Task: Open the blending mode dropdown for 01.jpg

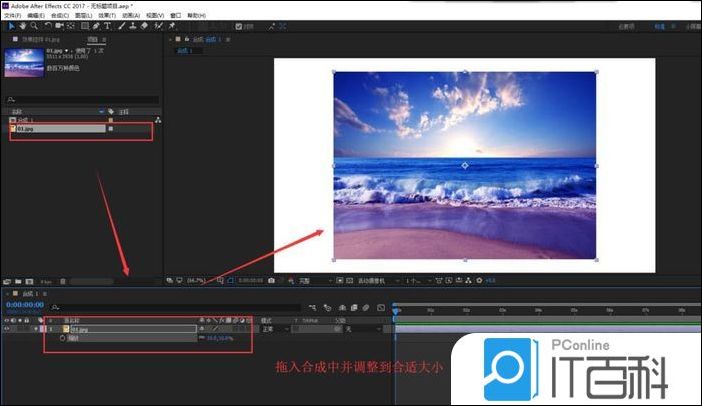Action: tap(273, 328)
